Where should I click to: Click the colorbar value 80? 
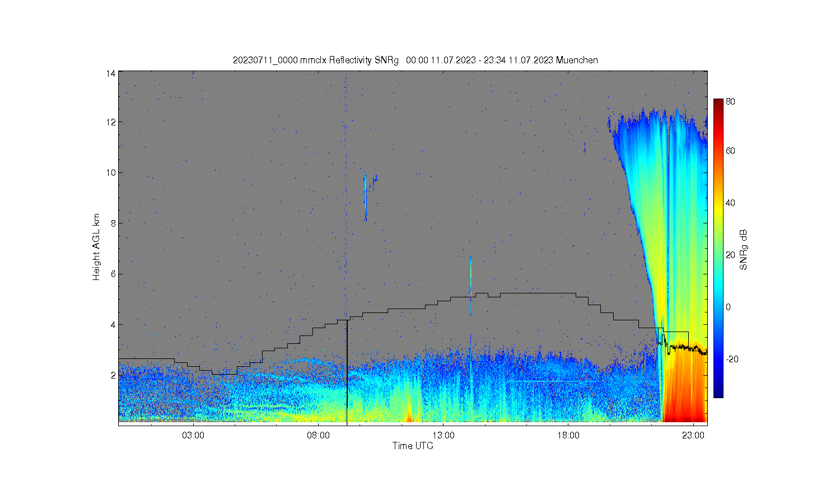pyautogui.click(x=731, y=101)
